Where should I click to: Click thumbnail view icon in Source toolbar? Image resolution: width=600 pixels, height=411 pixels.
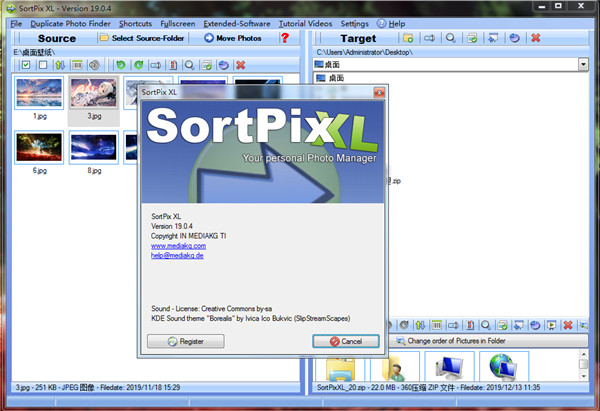(77, 65)
